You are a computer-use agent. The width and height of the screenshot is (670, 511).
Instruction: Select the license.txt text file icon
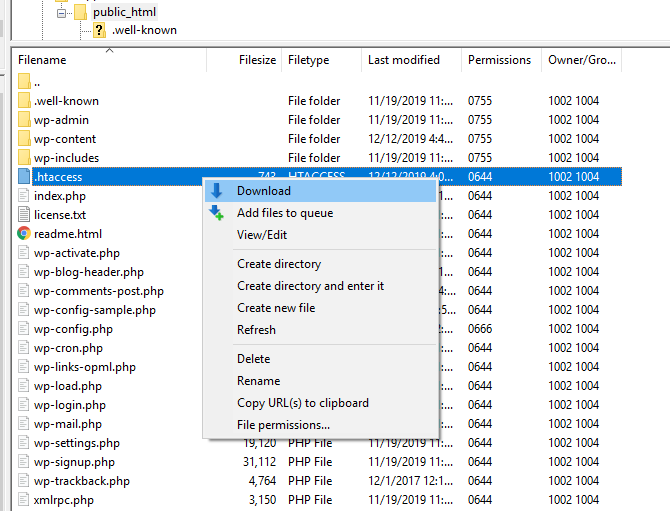pos(25,215)
